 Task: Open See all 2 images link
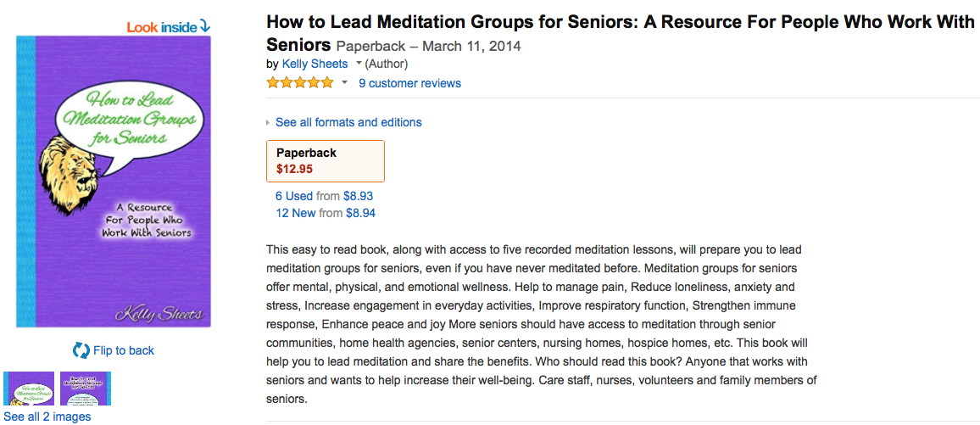coord(47,417)
